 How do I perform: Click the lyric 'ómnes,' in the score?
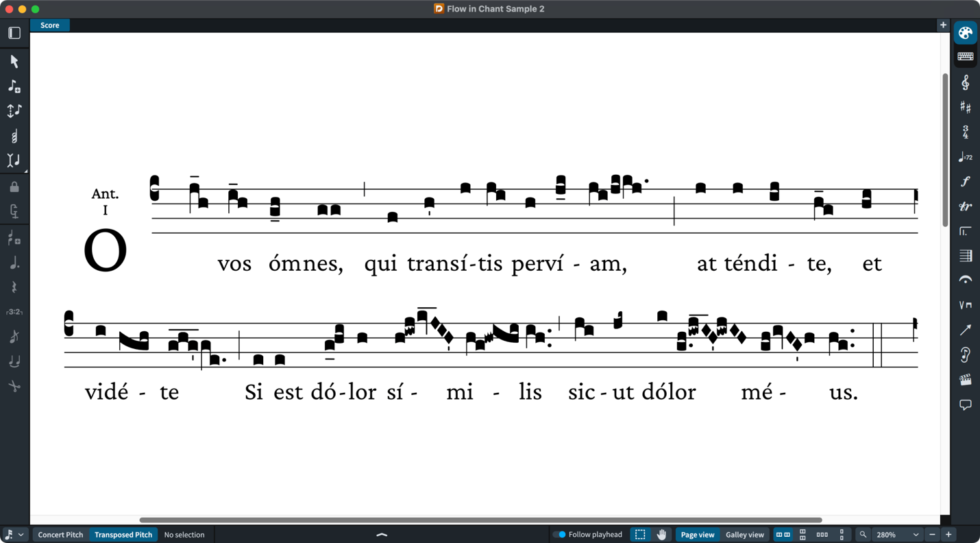coord(306,263)
